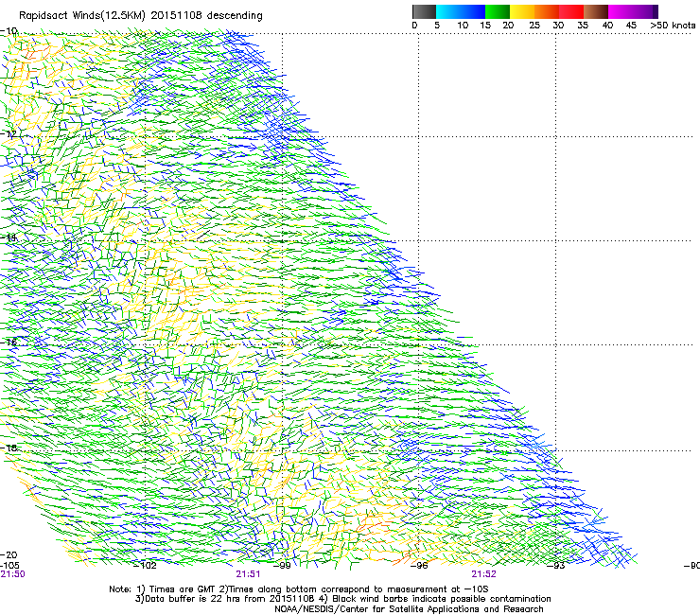Click the yellow 20-25 knots legend segment
Viewport: 700px width, 615px height.
[522, 11]
